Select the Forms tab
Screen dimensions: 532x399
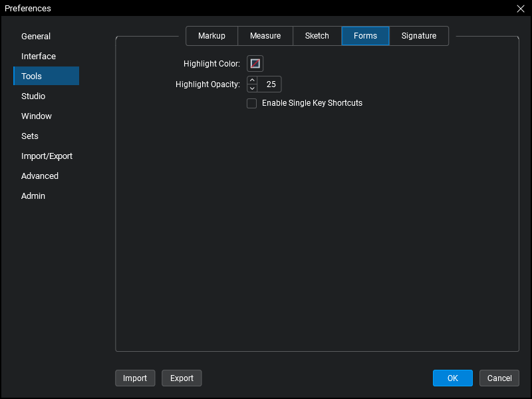(365, 36)
